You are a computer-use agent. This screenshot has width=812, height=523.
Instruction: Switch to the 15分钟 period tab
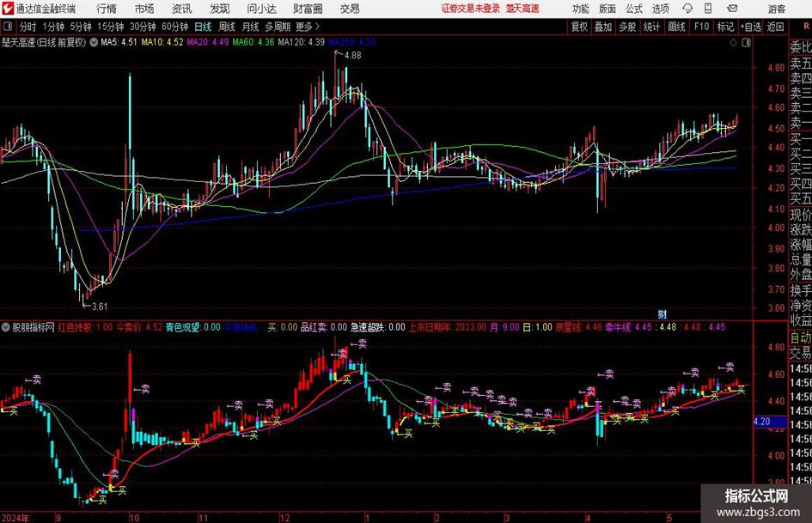click(110, 27)
